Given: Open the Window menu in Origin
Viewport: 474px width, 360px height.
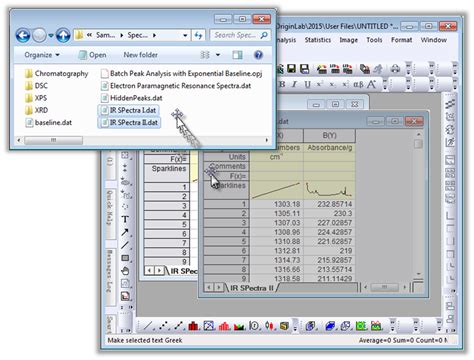Looking at the screenshot, I should pyautogui.click(x=433, y=40).
